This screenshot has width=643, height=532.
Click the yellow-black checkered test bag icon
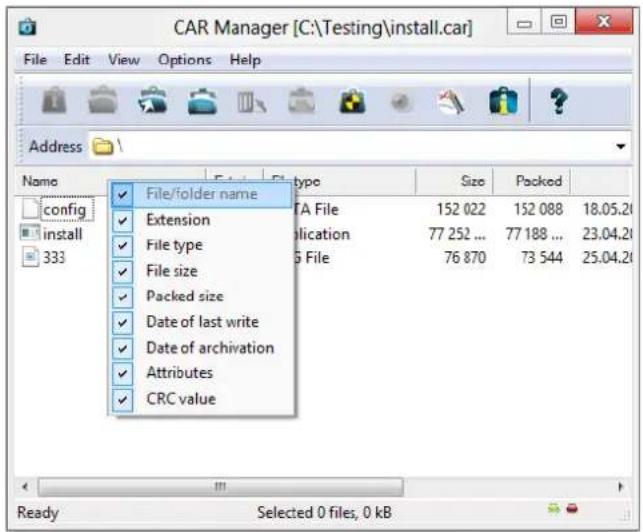[352, 101]
